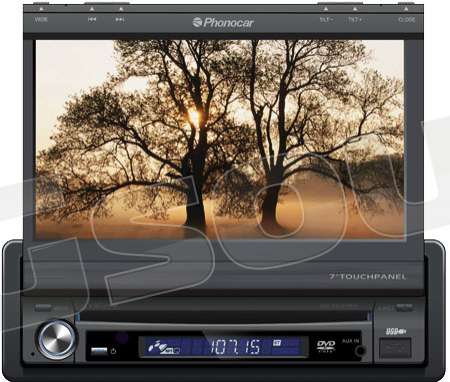
Task: Tap the TILT- screen angle button
Action: coord(326,20)
